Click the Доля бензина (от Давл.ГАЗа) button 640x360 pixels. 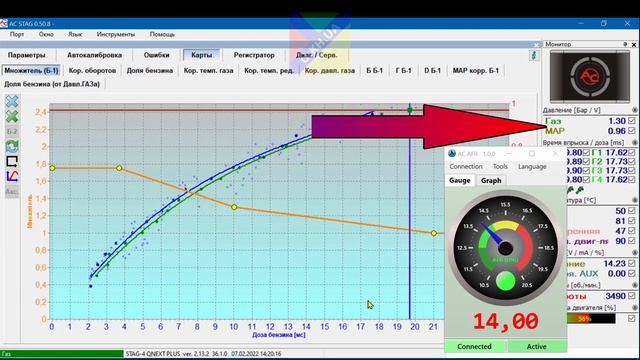52,84
